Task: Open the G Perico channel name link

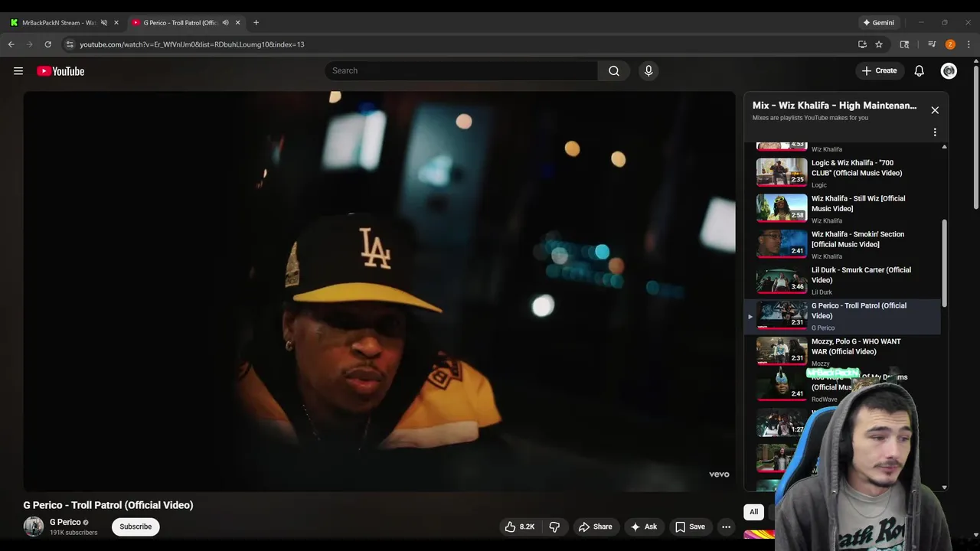Action: 65,522
